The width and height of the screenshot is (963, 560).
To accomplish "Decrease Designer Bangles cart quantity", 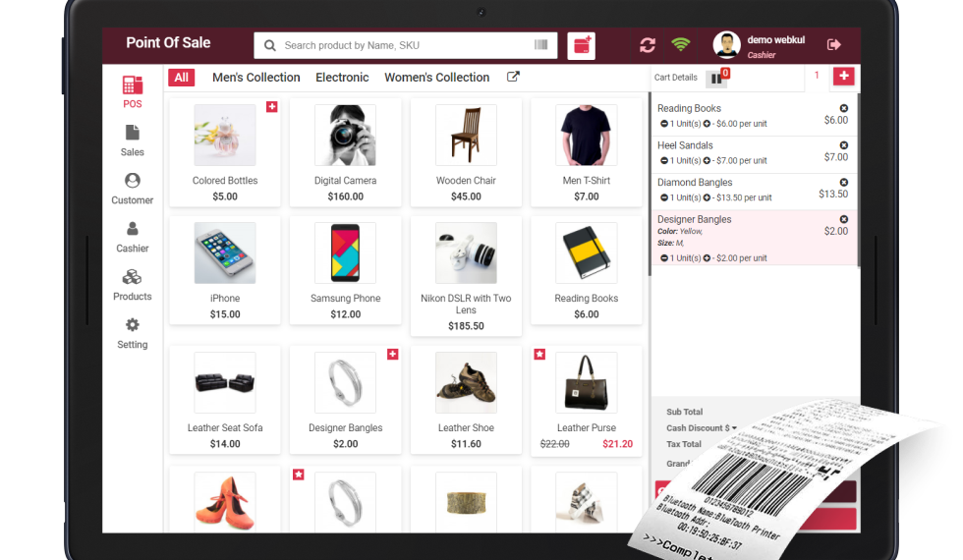I will (x=664, y=258).
